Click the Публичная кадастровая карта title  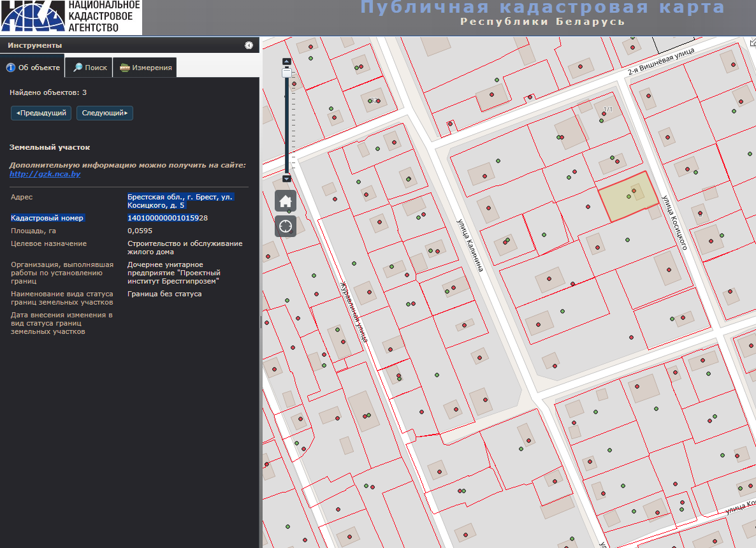coord(542,7)
